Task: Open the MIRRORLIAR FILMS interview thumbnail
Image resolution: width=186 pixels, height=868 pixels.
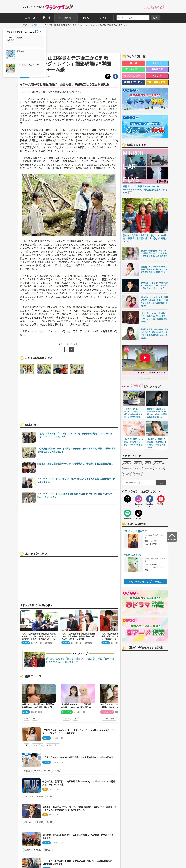Action: (x=145, y=167)
